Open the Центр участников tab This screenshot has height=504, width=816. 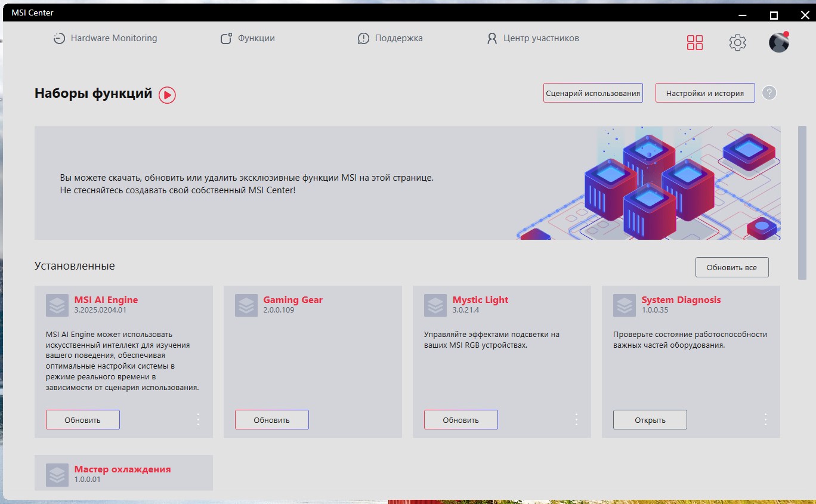click(533, 38)
